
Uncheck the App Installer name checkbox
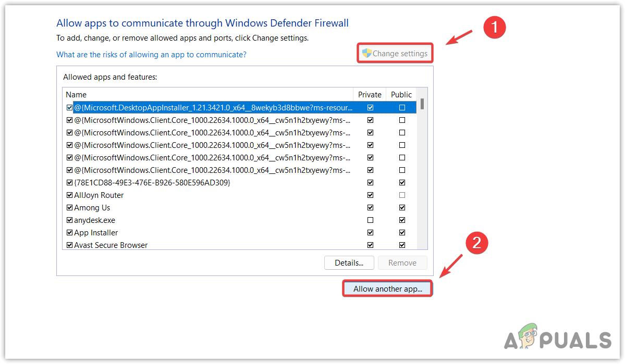(70, 233)
